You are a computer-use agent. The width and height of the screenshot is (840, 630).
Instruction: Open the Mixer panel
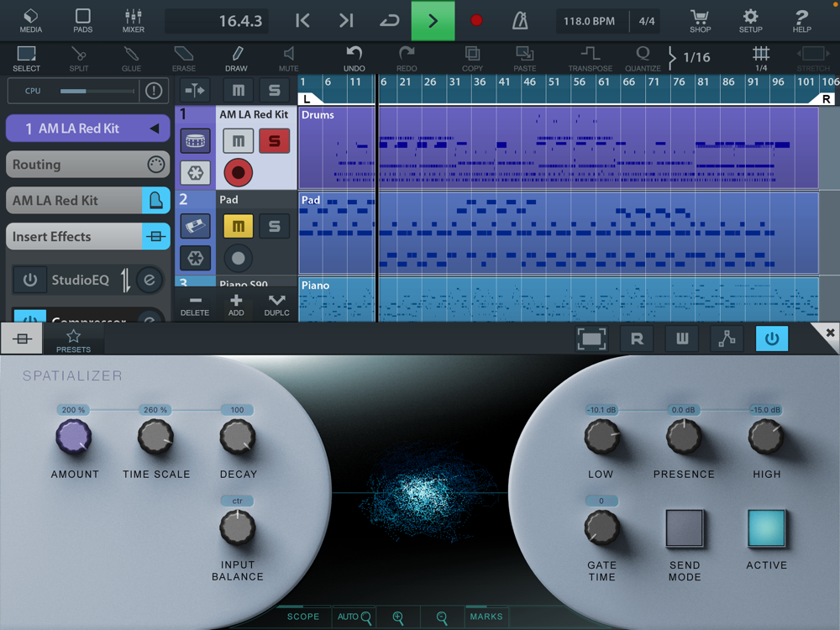[x=133, y=20]
